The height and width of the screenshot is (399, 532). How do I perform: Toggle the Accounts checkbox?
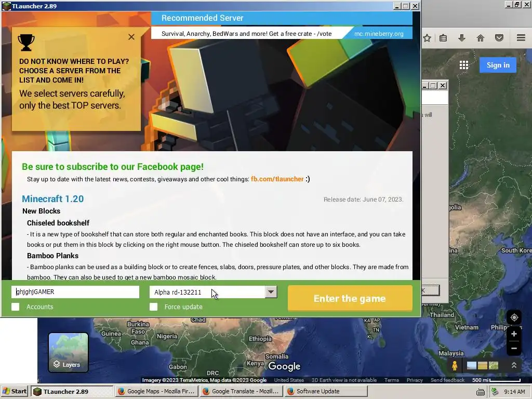tap(15, 307)
